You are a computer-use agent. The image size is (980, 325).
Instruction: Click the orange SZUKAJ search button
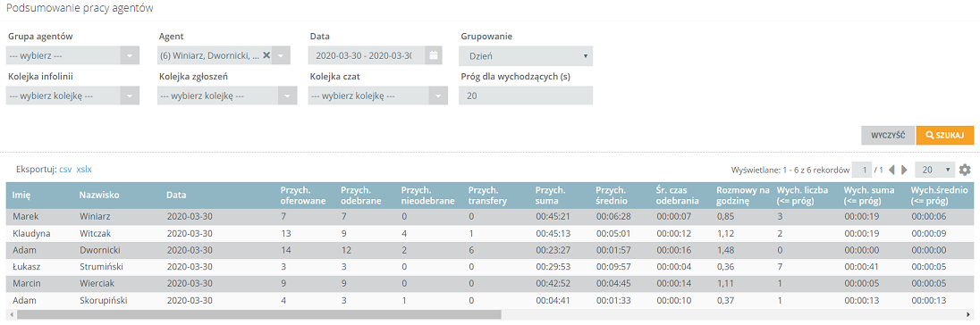[x=945, y=136]
